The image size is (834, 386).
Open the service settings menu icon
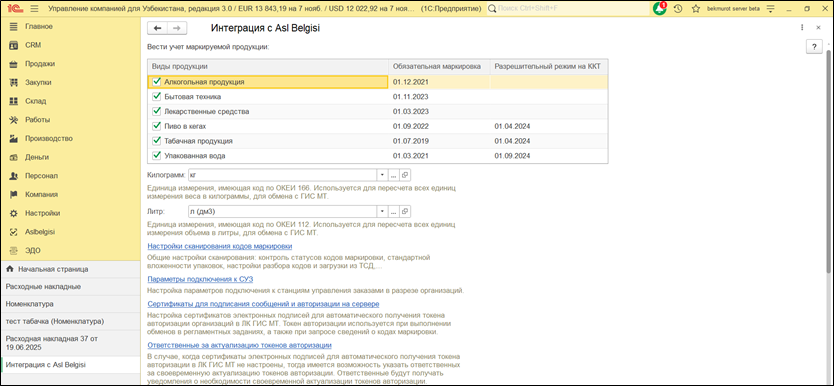pyautogui.click(x=770, y=9)
